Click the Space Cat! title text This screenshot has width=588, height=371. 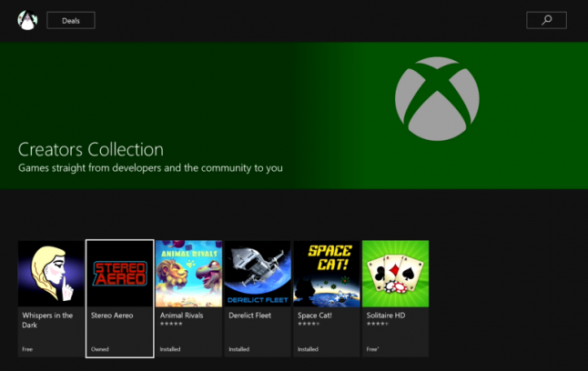pos(315,316)
